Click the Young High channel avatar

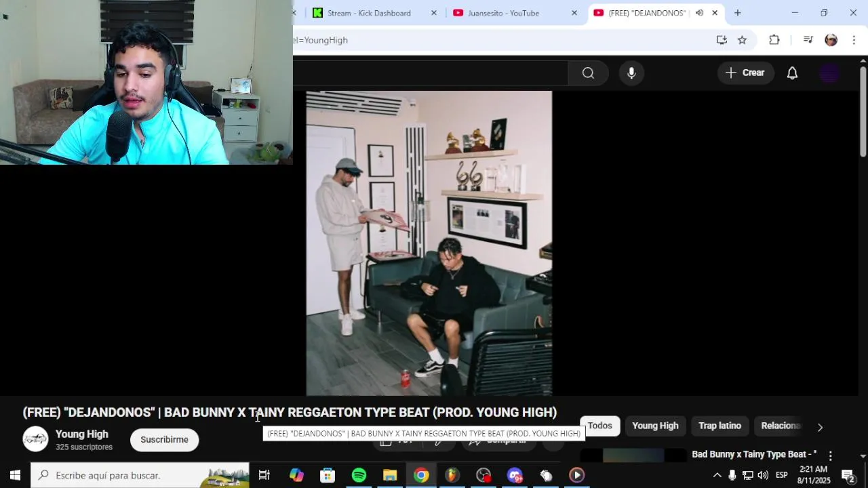click(x=35, y=439)
